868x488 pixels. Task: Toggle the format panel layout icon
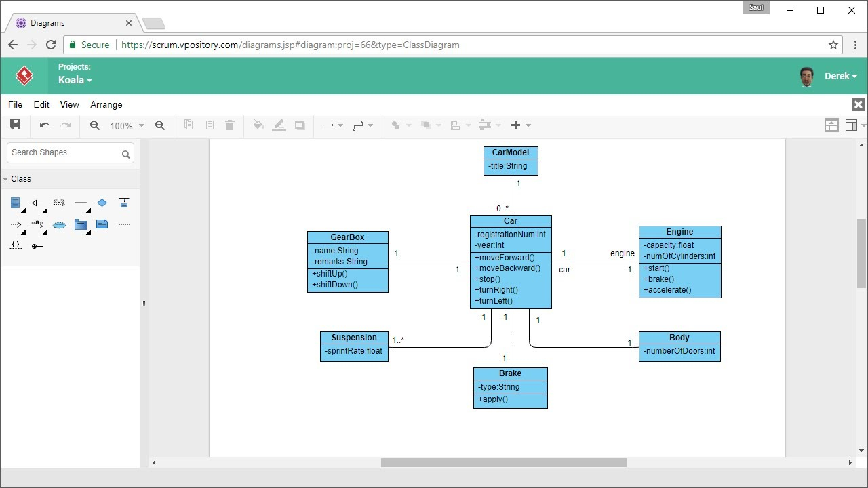click(851, 125)
